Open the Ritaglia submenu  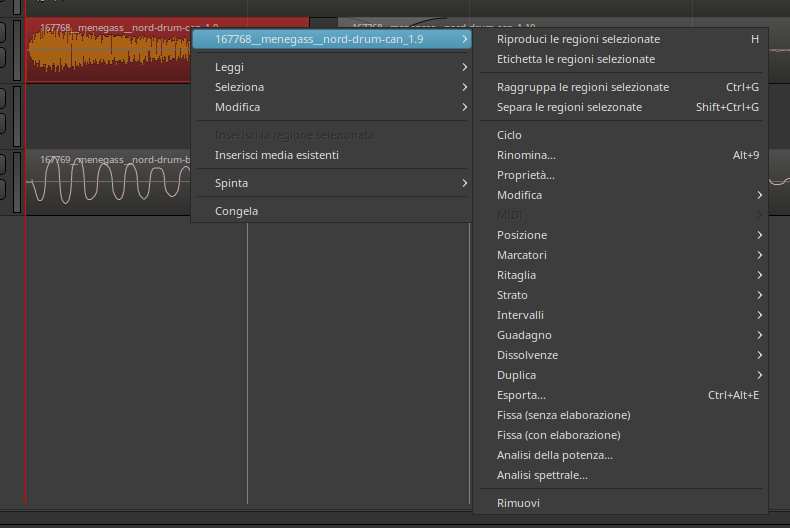[516, 275]
